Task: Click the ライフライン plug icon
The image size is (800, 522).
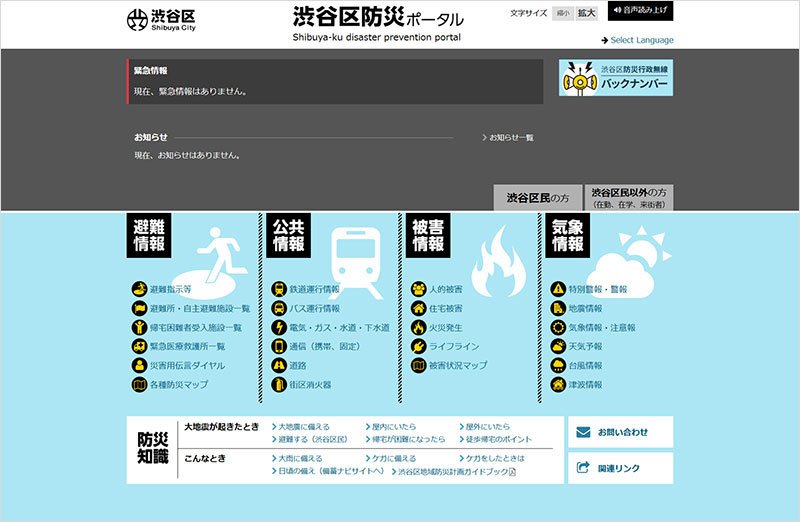Action: click(418, 346)
